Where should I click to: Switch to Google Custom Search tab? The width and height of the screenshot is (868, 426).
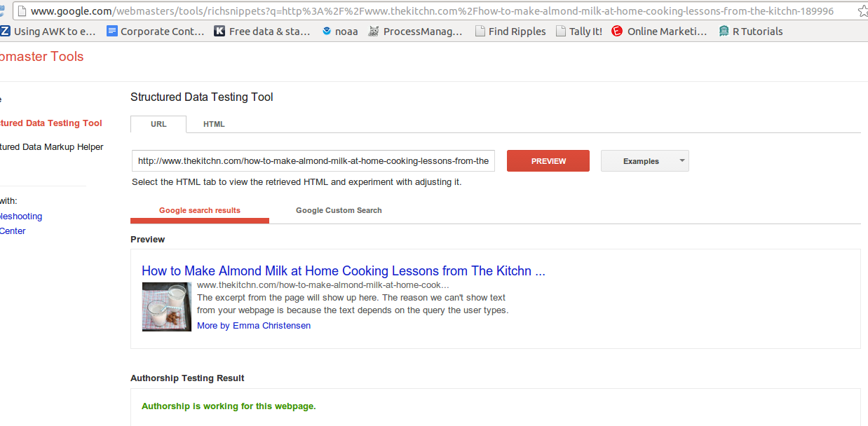point(339,210)
